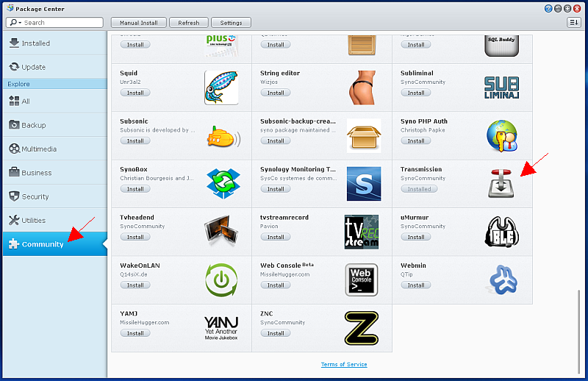Select the All category
588x381 pixels.
tap(54, 101)
